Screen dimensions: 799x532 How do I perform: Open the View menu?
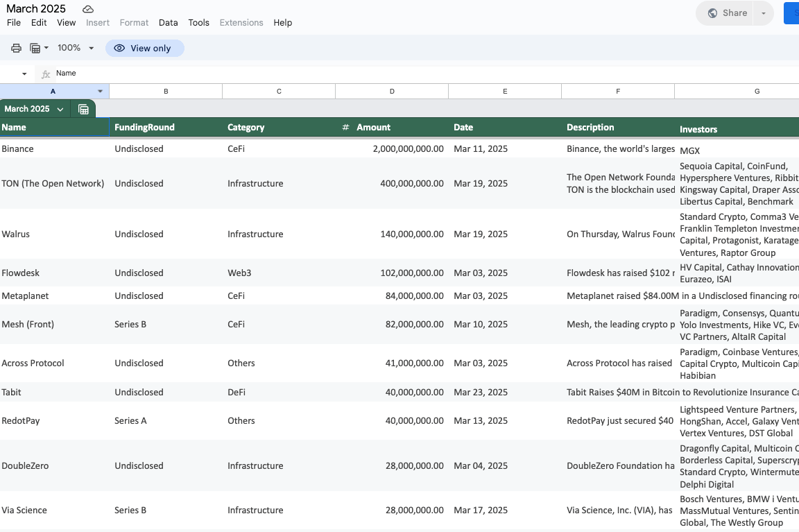coord(67,22)
